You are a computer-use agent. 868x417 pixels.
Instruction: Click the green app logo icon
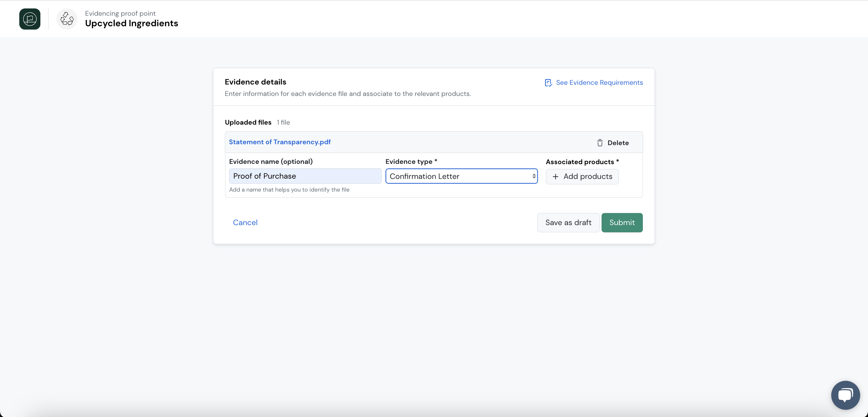(x=30, y=19)
